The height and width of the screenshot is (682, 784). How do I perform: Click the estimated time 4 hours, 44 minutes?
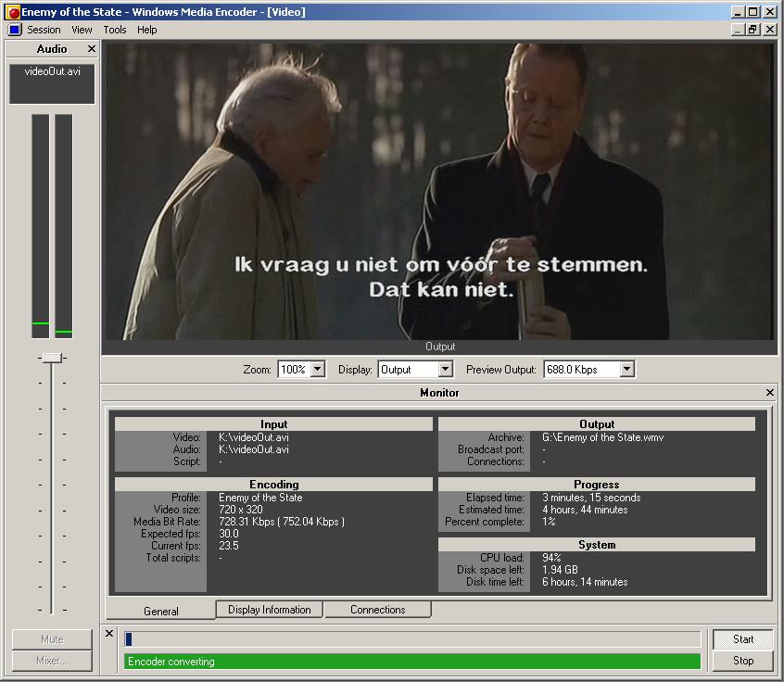[x=585, y=510]
